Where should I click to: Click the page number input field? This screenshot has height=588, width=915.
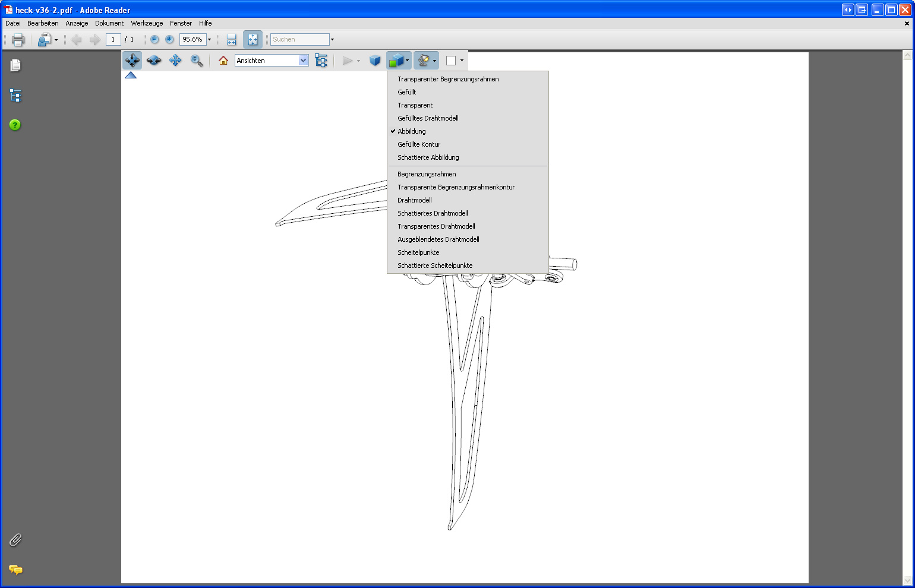coord(113,40)
